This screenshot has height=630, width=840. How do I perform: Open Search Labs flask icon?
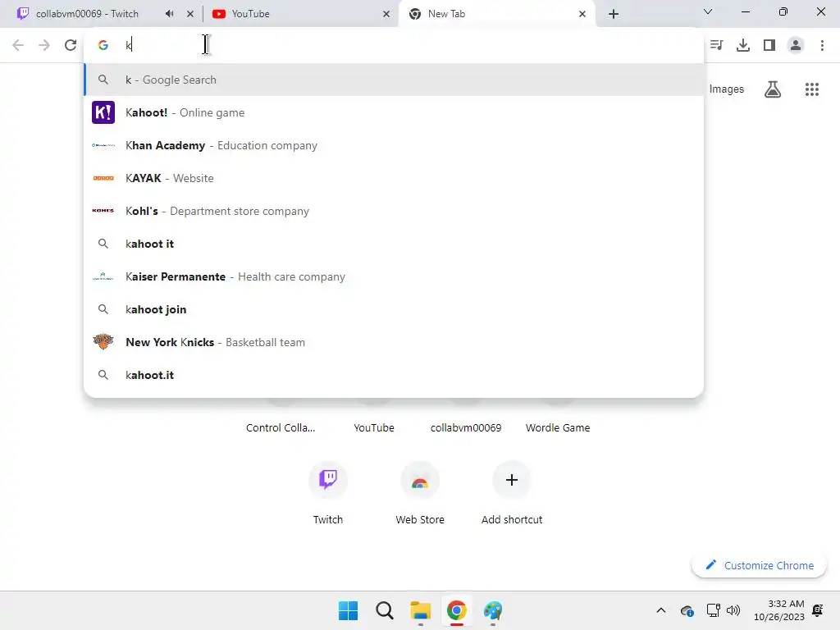[x=773, y=89]
